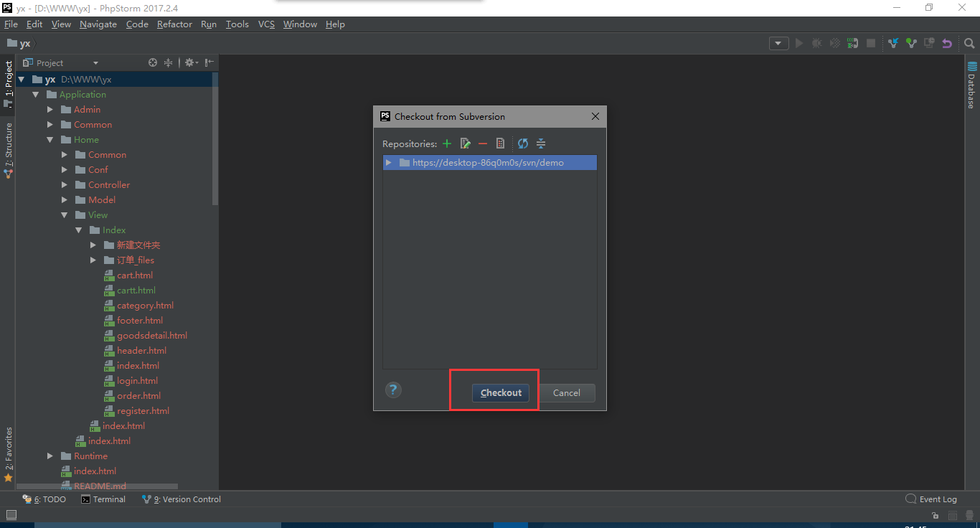Collapse the Home folder
Image resolution: width=980 pixels, height=528 pixels.
(x=50, y=140)
